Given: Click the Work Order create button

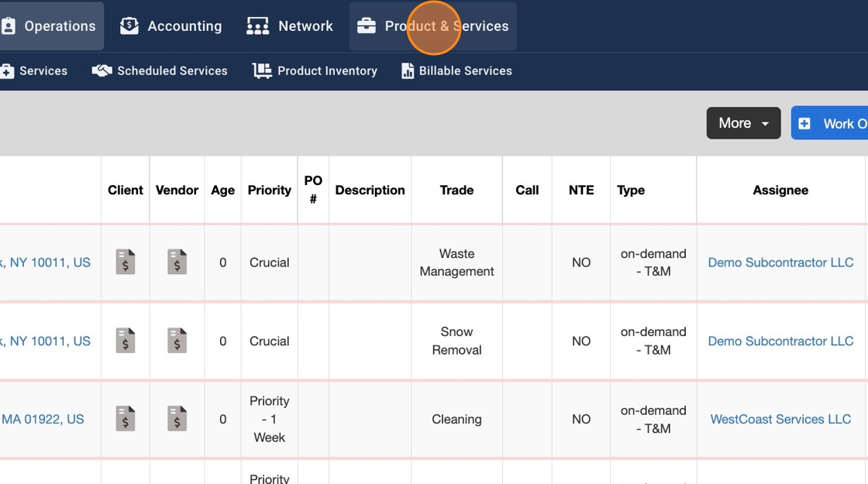Looking at the screenshot, I should click(831, 123).
